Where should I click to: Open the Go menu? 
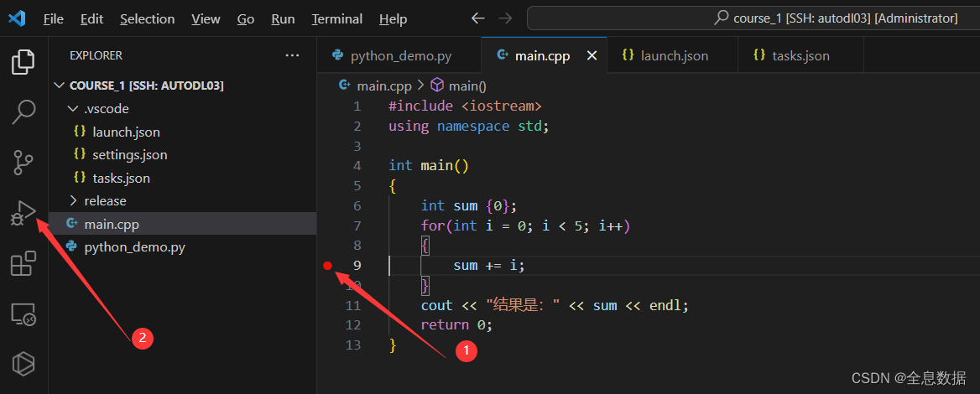click(x=246, y=18)
